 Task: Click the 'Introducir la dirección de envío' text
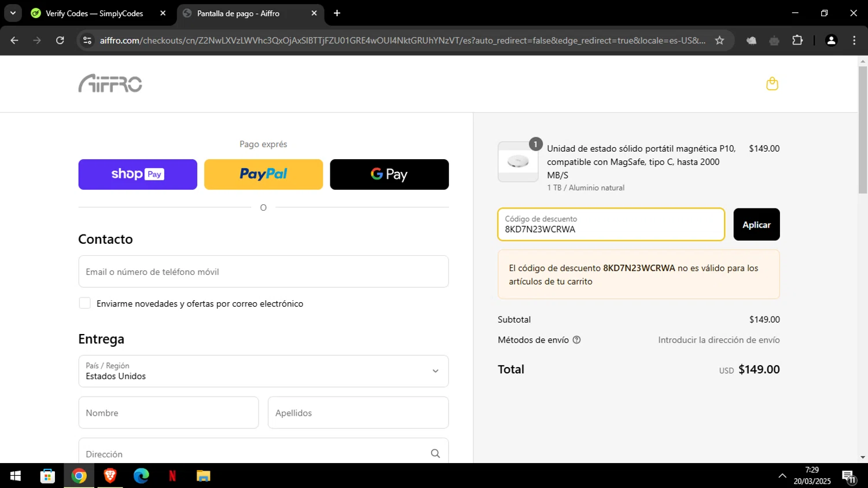pyautogui.click(x=719, y=340)
